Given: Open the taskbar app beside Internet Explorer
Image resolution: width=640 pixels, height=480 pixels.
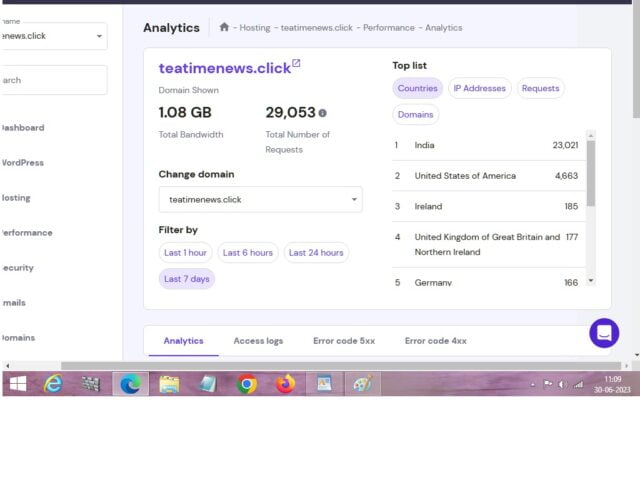Looking at the screenshot, I should [91, 384].
